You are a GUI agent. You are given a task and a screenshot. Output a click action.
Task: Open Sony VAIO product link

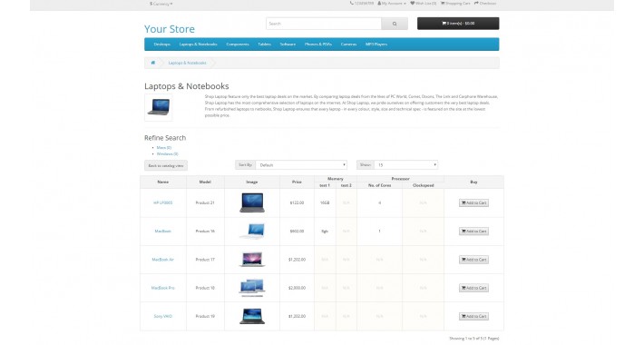pyautogui.click(x=162, y=316)
